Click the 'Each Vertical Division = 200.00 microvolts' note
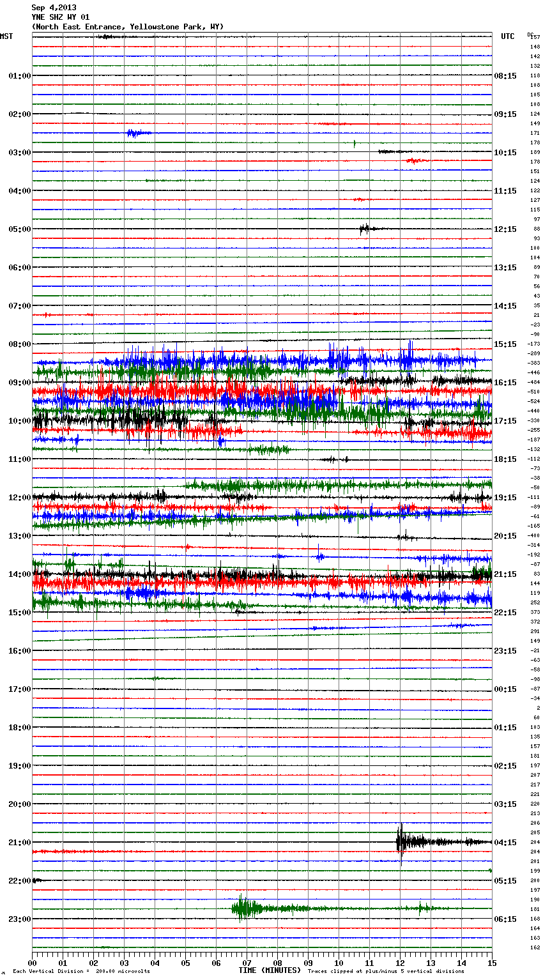543x980 pixels. pos(81,972)
